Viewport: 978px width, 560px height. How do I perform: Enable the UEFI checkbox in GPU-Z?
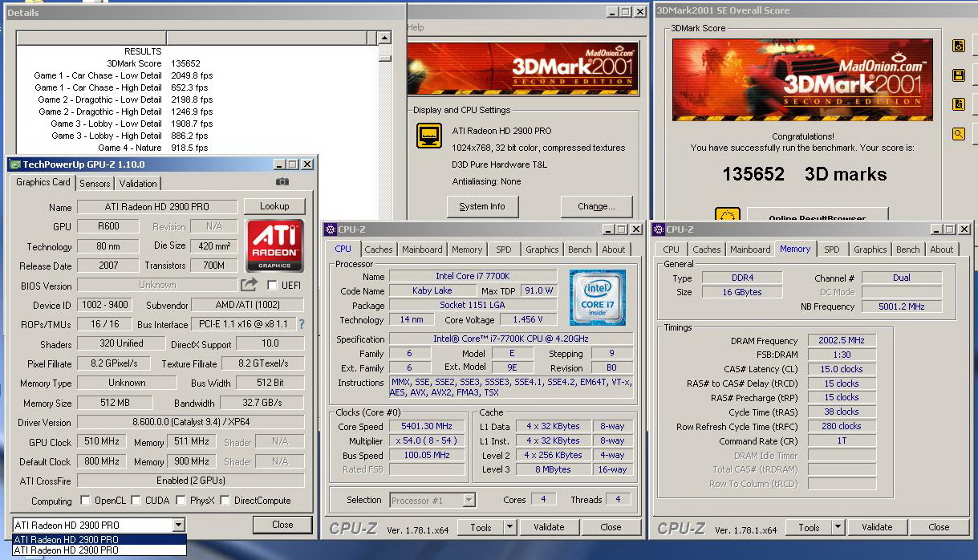coord(273,285)
